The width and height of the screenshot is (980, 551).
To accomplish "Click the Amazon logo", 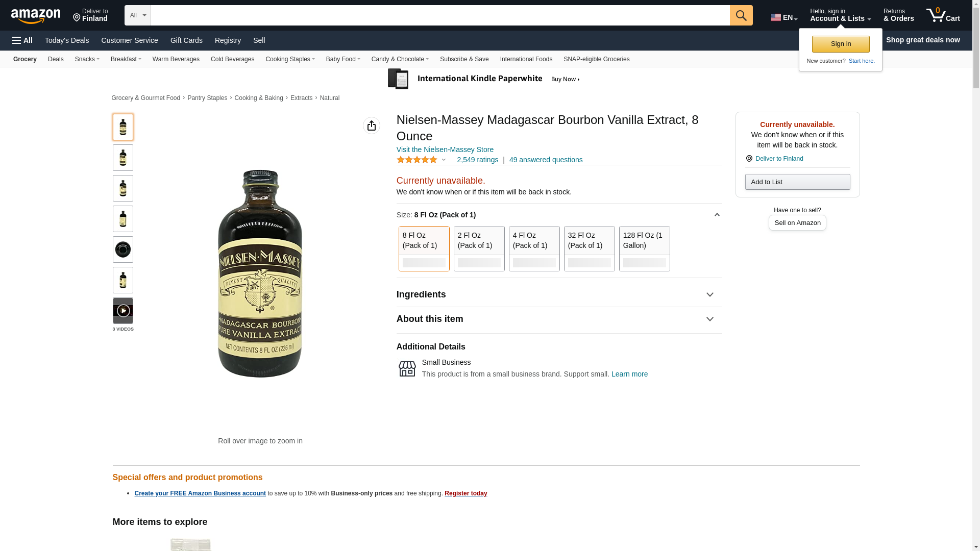I will 36,16.
